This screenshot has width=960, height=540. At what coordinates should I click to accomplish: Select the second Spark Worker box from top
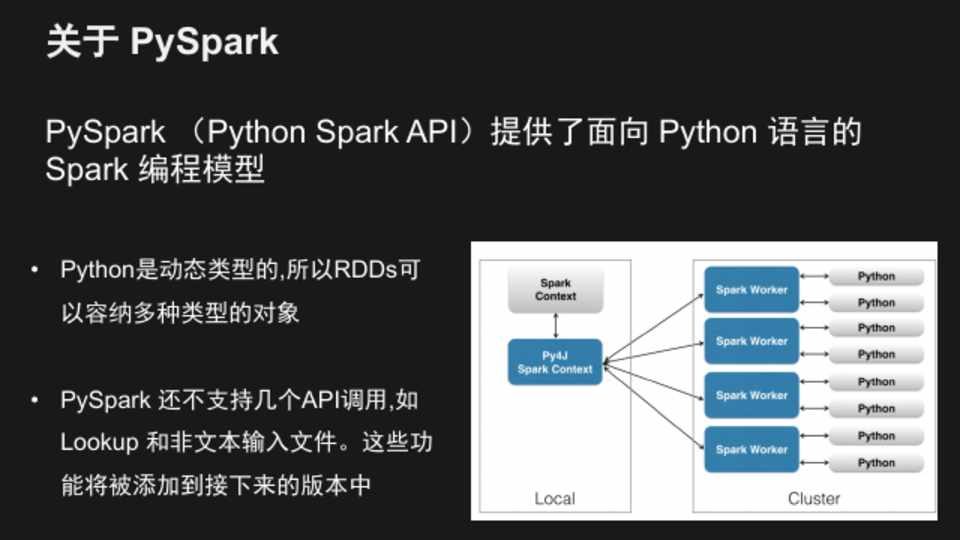point(751,341)
